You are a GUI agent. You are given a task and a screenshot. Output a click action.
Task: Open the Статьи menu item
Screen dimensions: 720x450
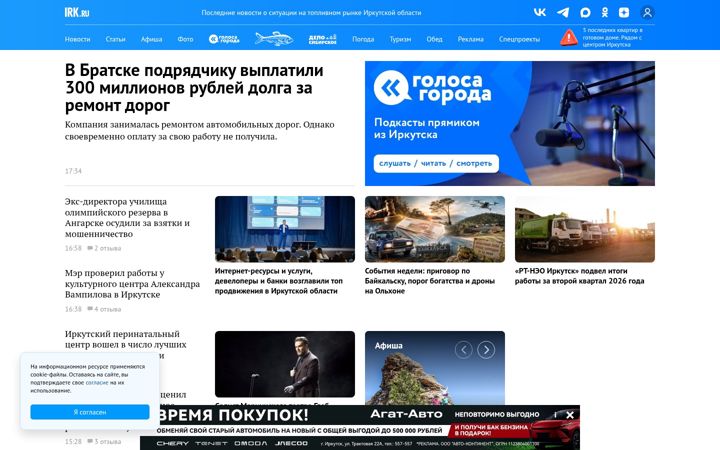click(x=115, y=39)
